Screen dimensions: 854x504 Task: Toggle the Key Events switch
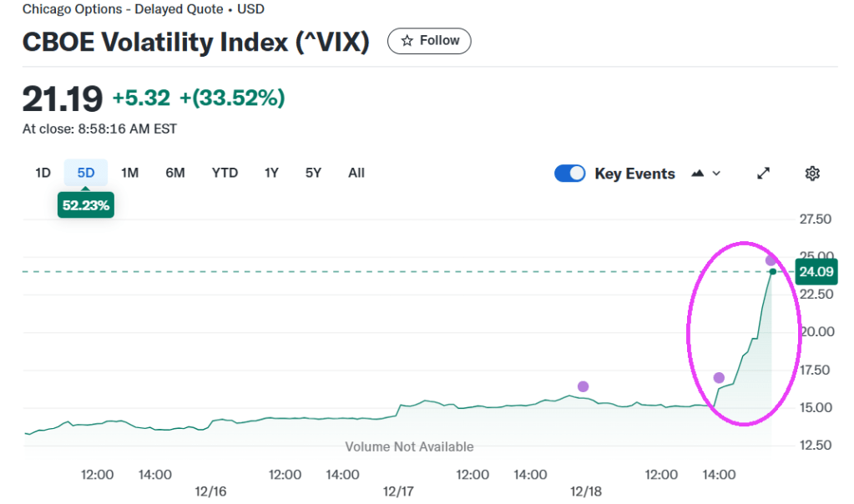pyautogui.click(x=570, y=174)
